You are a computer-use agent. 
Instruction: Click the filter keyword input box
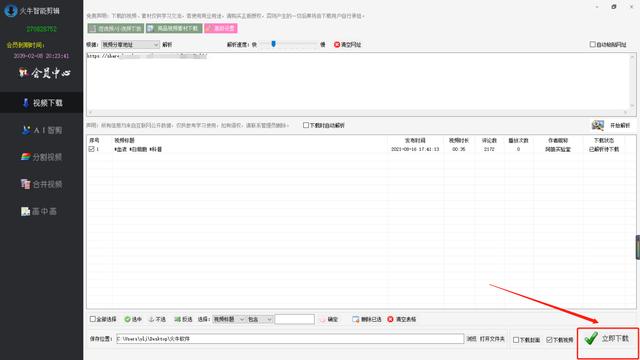[x=294, y=319]
